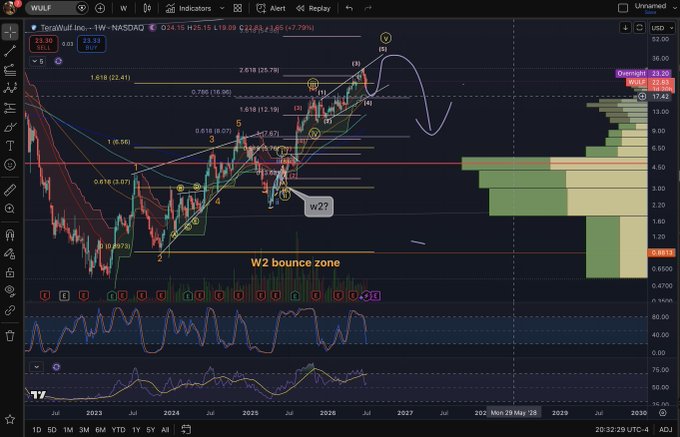
Task: Set the date range to All
Action: (x=165, y=430)
